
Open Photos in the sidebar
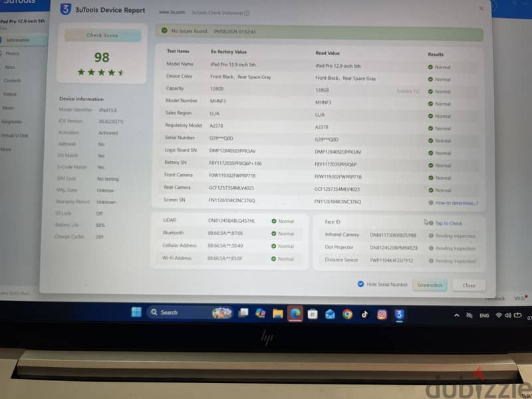(12, 54)
